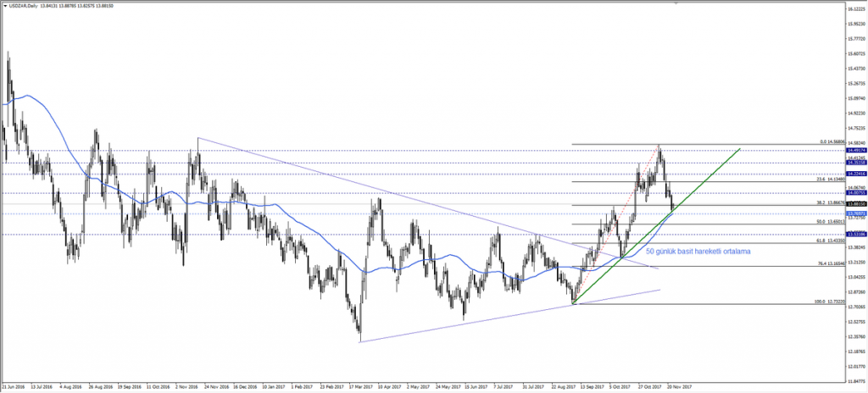Click the triangle arrow before USDZAR,Daily
The width and height of the screenshot is (868, 393).
click(x=4, y=4)
